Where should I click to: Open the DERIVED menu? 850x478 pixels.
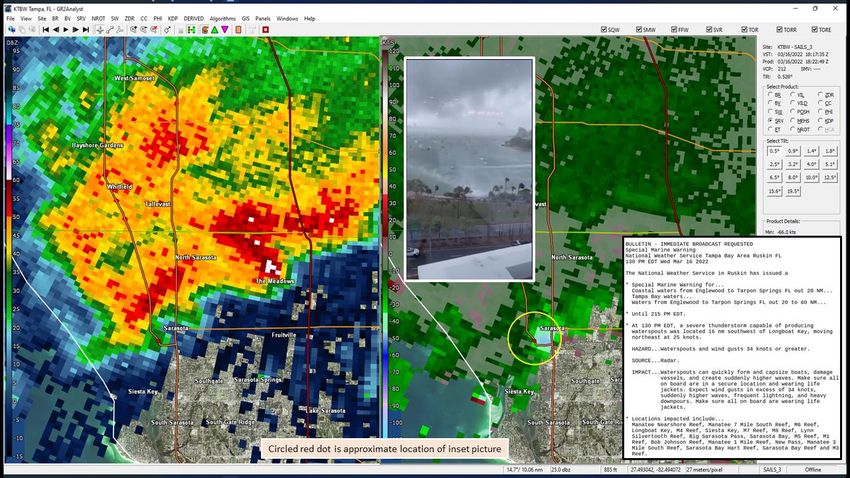click(x=194, y=18)
